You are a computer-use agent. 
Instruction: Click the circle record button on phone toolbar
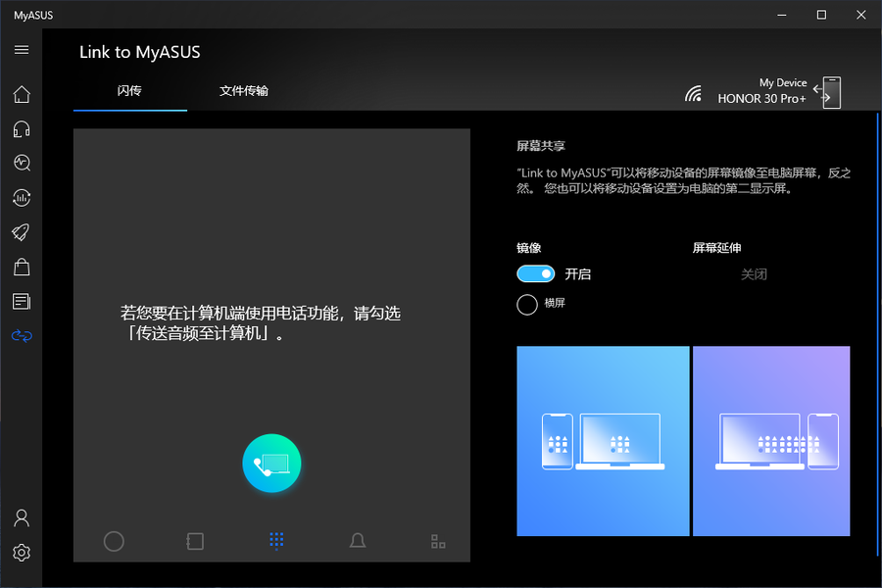pos(114,541)
